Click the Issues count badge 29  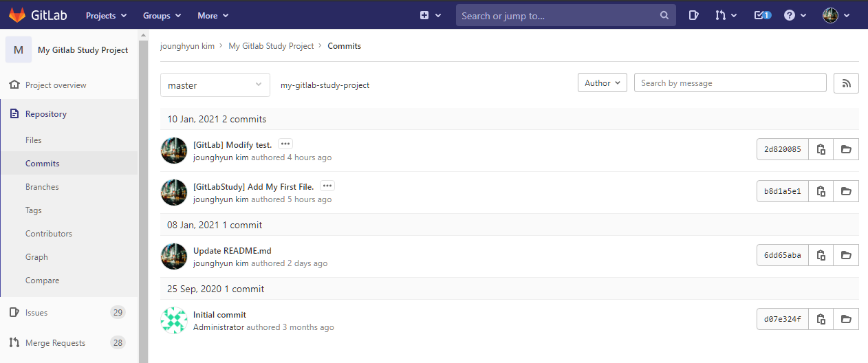(x=118, y=312)
